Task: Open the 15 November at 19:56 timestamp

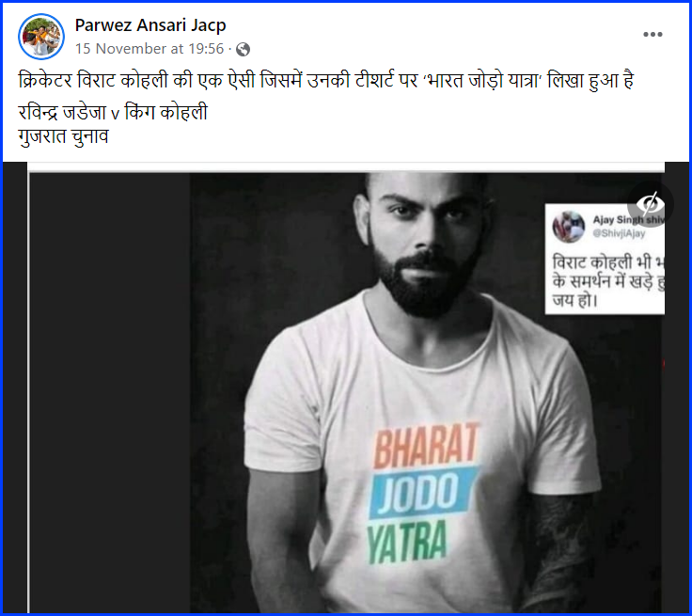Action: (149, 49)
